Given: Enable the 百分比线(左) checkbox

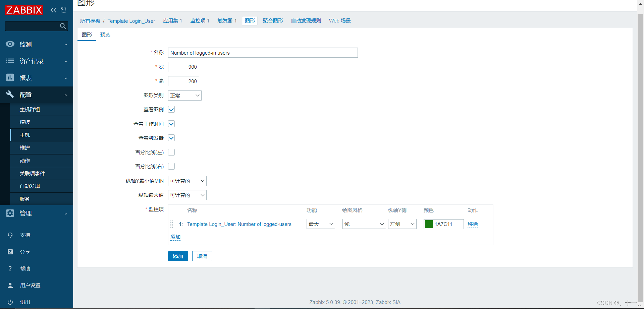Looking at the screenshot, I should [x=171, y=152].
